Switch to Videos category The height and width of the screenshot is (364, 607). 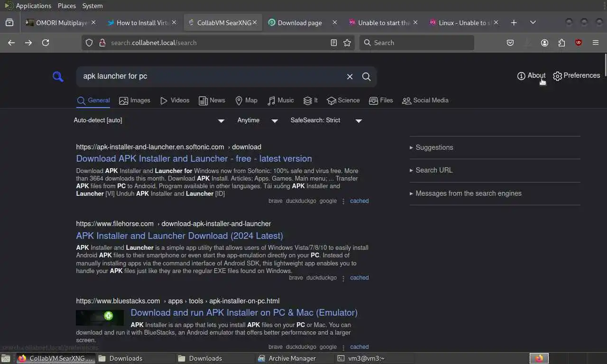tap(175, 100)
